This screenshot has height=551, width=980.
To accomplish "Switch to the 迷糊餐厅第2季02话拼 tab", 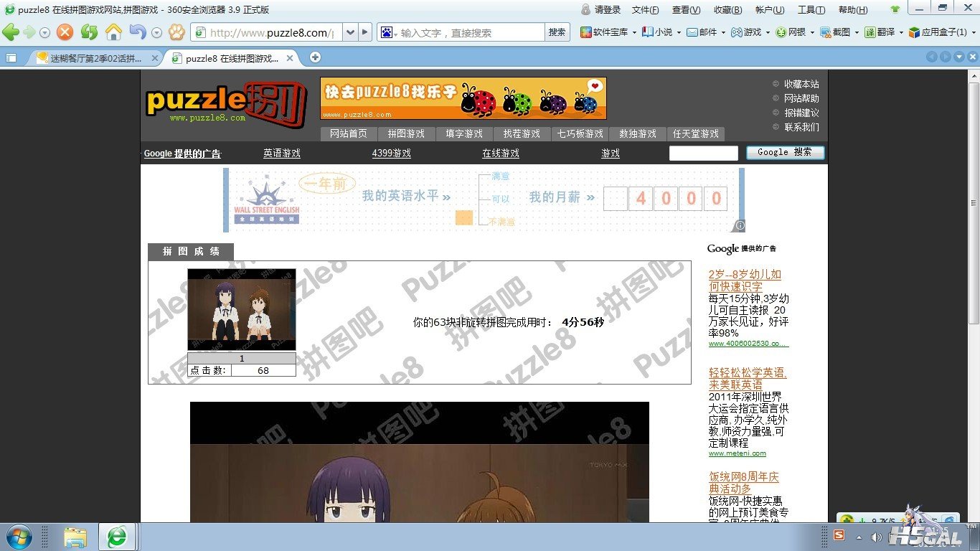I will click(x=95, y=58).
